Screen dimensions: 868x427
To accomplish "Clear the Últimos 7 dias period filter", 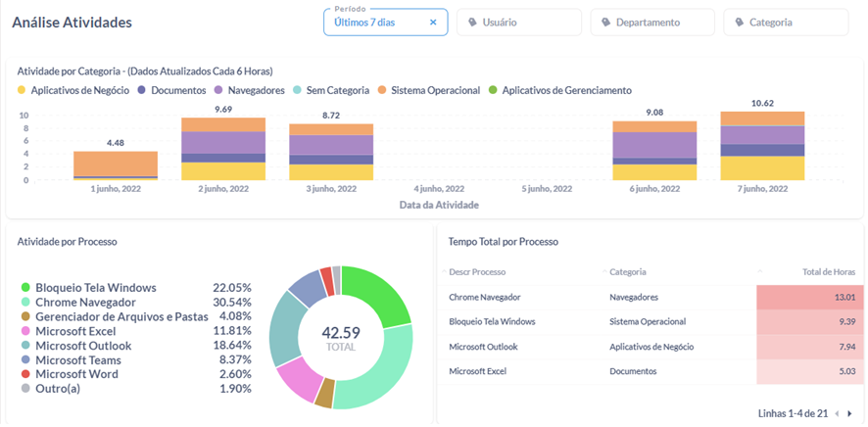I will click(433, 22).
